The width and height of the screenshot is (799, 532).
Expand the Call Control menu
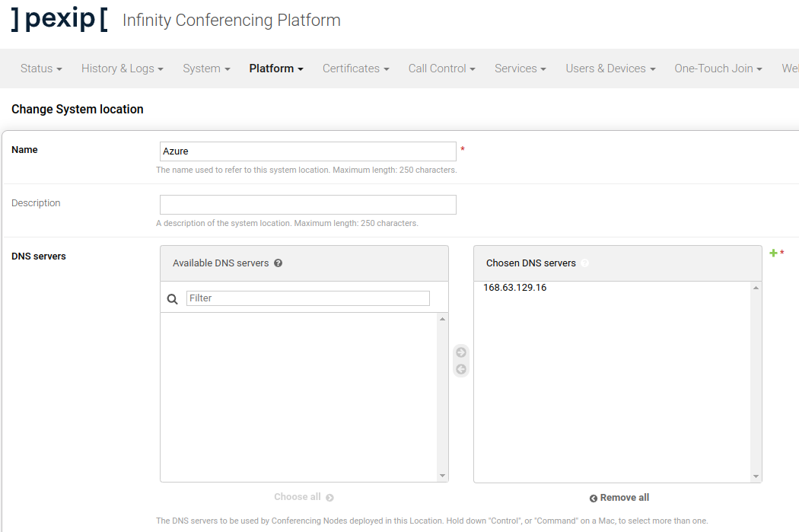coord(441,68)
